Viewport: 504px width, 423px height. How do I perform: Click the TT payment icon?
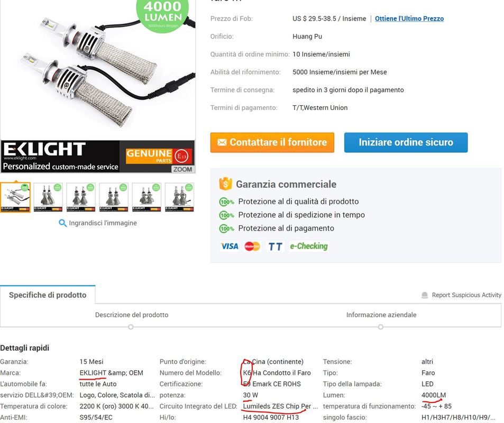[x=275, y=246]
